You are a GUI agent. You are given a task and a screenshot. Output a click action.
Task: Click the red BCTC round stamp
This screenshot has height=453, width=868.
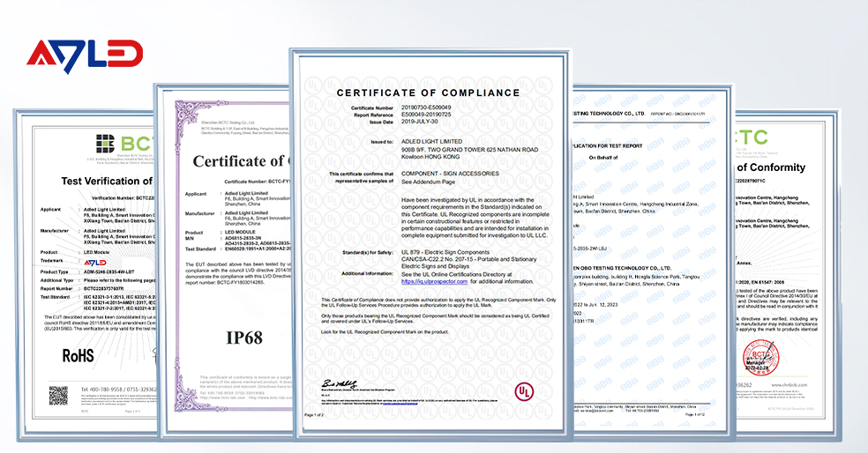[762, 358]
